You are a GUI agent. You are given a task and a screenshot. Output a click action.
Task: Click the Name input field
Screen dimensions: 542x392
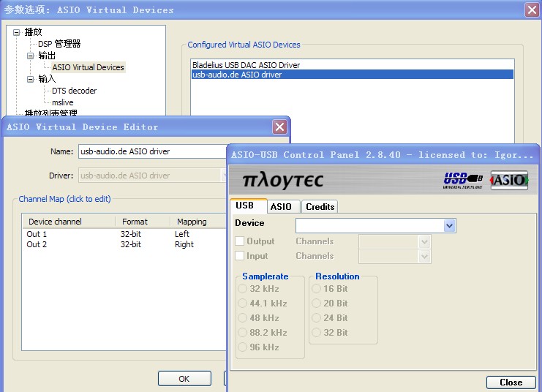(x=152, y=151)
